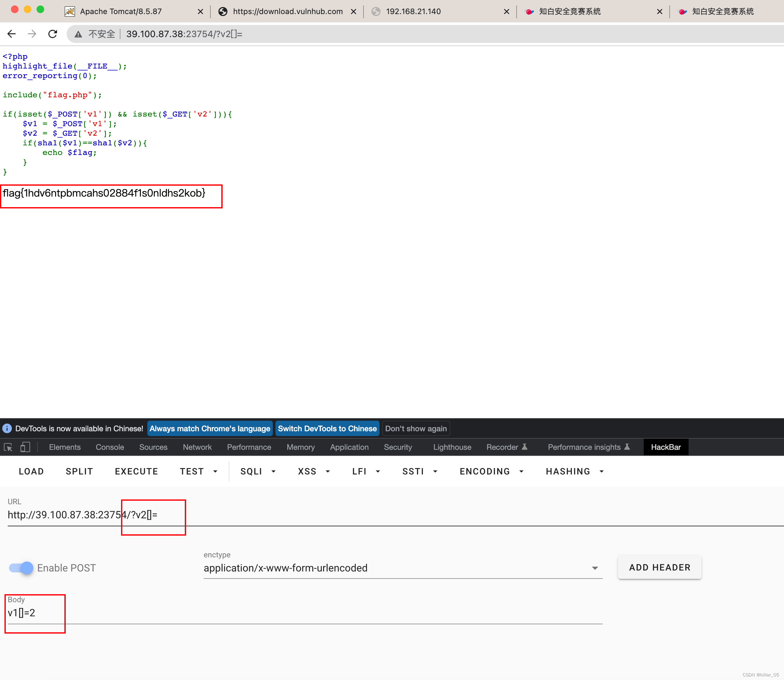The image size is (784, 680).
Task: Click the not-secure warning triangle icon
Action: click(78, 35)
